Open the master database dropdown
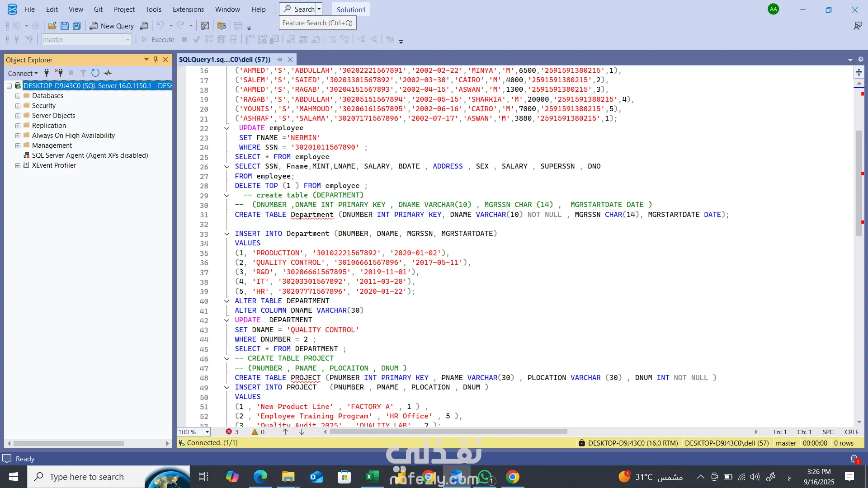Screen dimensions: 868x488 (x=127, y=40)
